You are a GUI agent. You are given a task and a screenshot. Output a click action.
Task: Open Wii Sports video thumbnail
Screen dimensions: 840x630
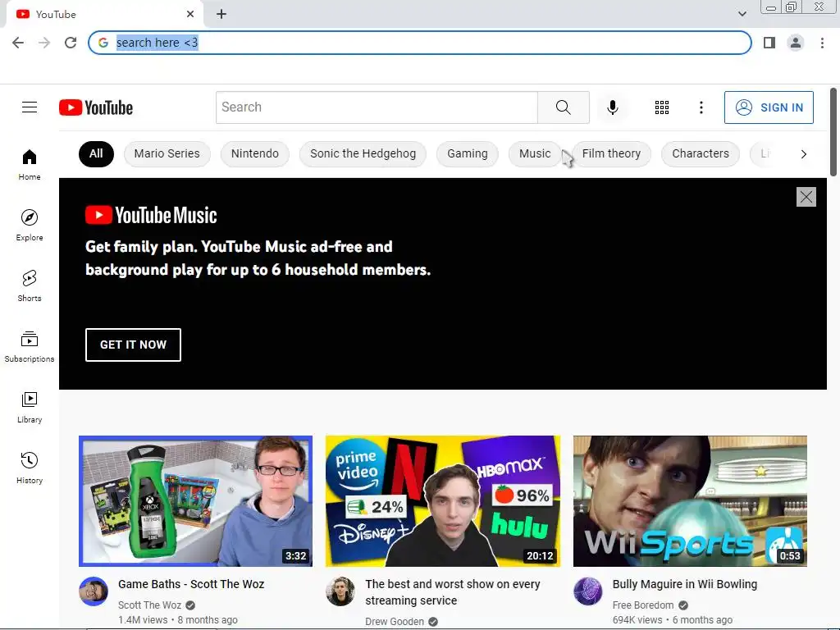(690, 501)
